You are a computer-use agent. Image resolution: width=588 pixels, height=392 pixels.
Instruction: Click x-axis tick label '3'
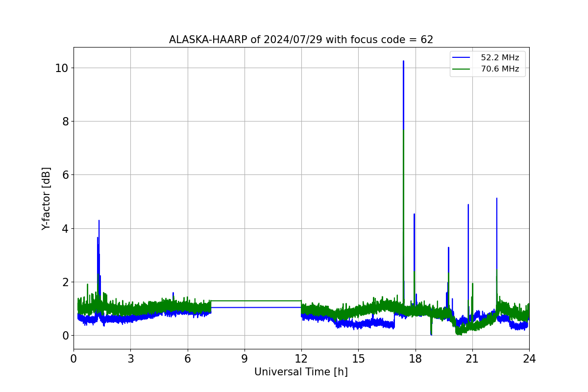[130, 358]
